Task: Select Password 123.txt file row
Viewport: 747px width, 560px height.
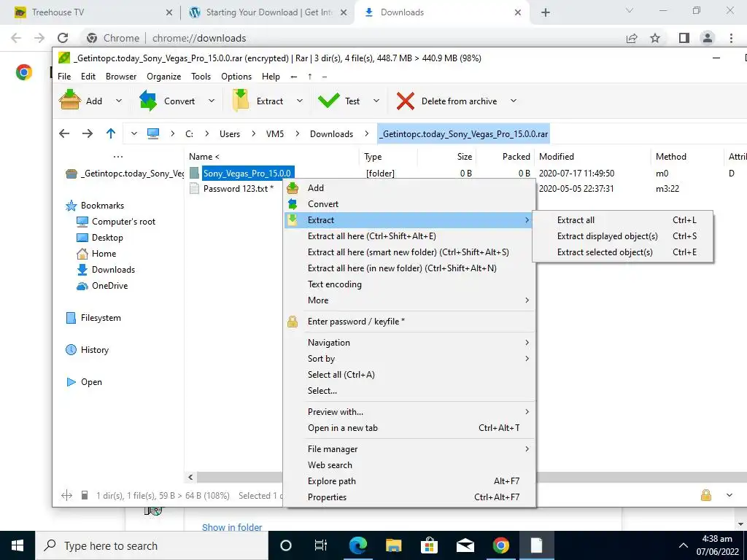Action: [238, 189]
